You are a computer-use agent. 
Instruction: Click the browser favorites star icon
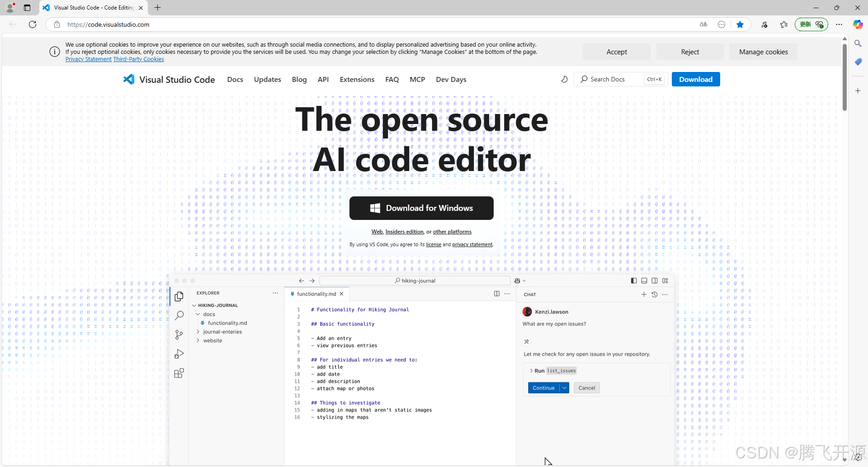click(x=740, y=24)
